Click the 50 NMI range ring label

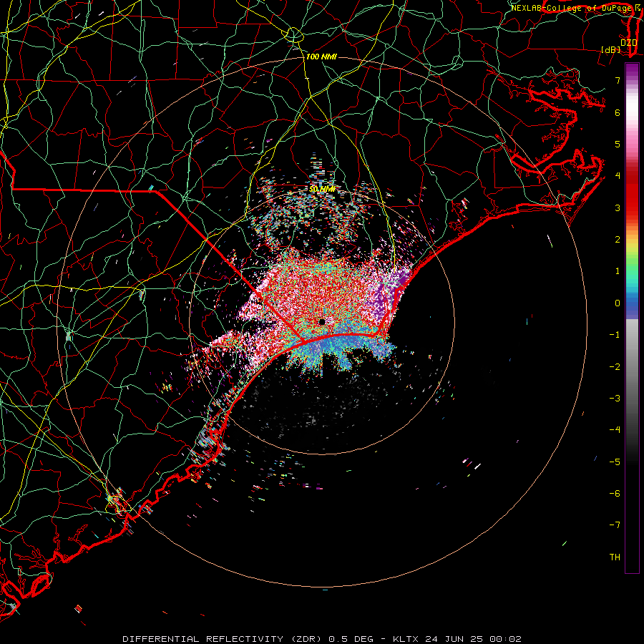tap(323, 189)
